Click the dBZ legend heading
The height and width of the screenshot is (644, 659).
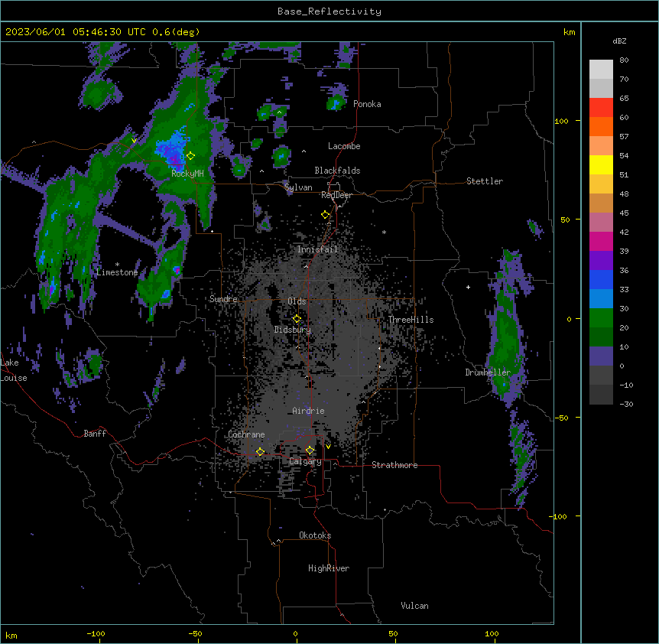point(619,41)
